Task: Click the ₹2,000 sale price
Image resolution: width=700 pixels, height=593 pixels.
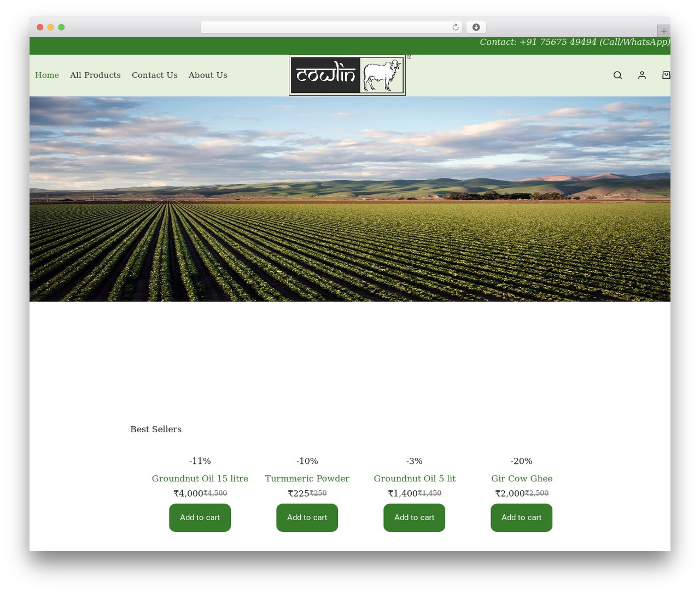Action: coord(510,493)
